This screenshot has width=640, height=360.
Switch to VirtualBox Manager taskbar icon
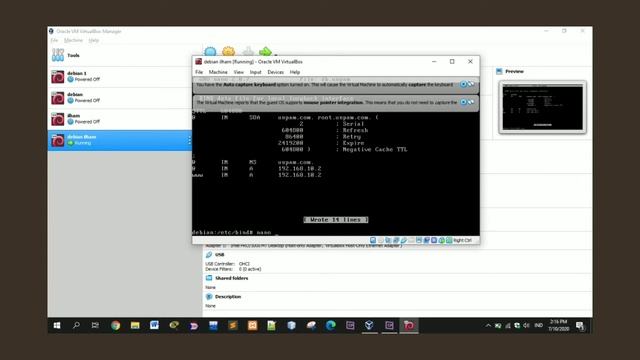point(369,325)
